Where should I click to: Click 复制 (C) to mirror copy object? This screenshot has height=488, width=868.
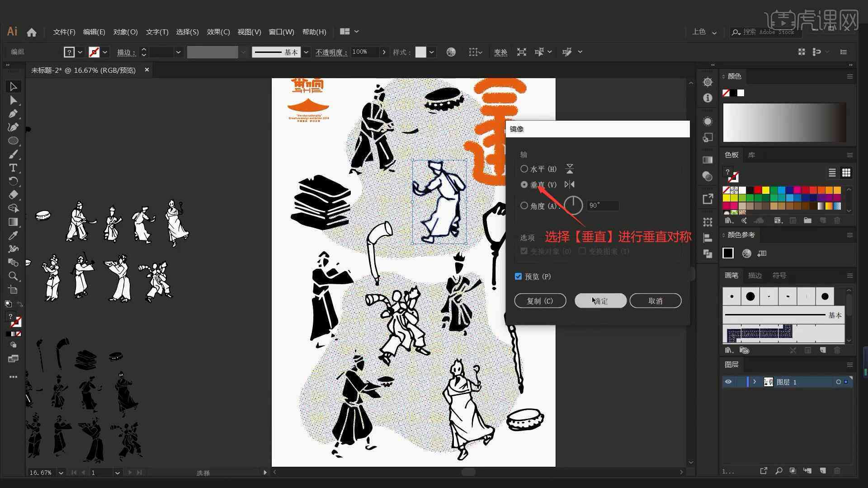click(x=539, y=300)
